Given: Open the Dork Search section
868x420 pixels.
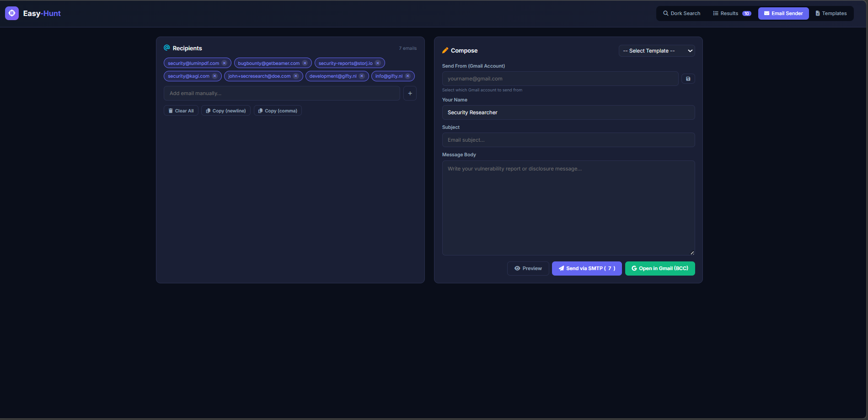Looking at the screenshot, I should pos(681,13).
